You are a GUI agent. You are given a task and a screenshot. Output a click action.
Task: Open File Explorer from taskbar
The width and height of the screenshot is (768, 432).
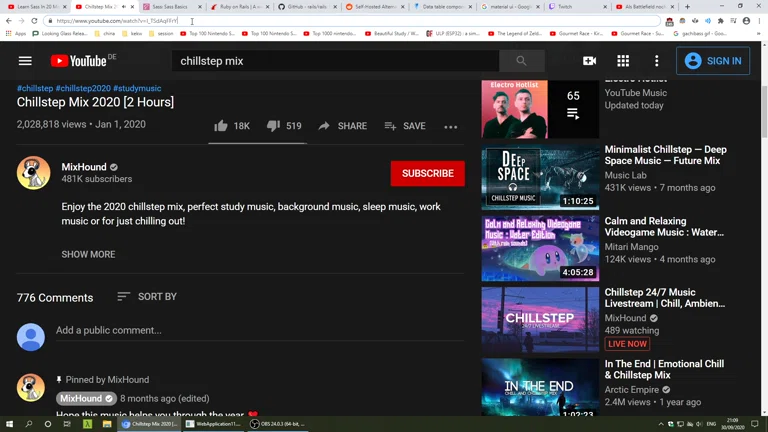[107, 424]
